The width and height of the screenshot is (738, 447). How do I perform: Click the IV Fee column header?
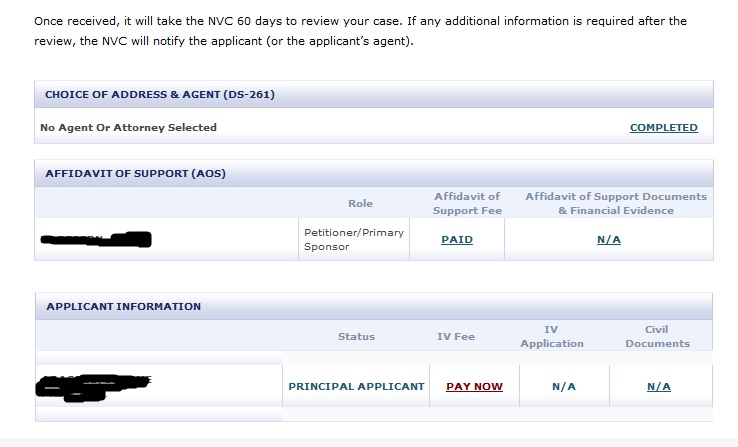pos(456,337)
